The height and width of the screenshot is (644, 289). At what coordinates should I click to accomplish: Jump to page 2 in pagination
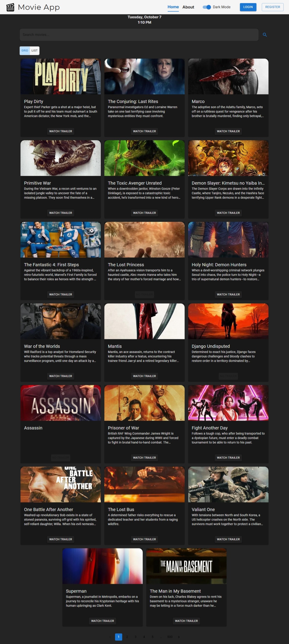click(x=127, y=637)
